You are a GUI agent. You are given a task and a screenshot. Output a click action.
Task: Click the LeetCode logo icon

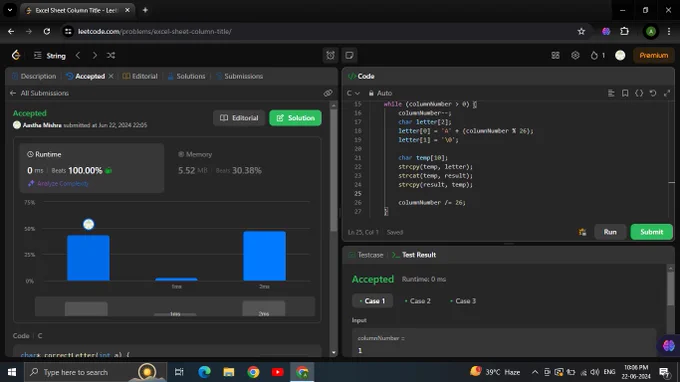pos(16,55)
